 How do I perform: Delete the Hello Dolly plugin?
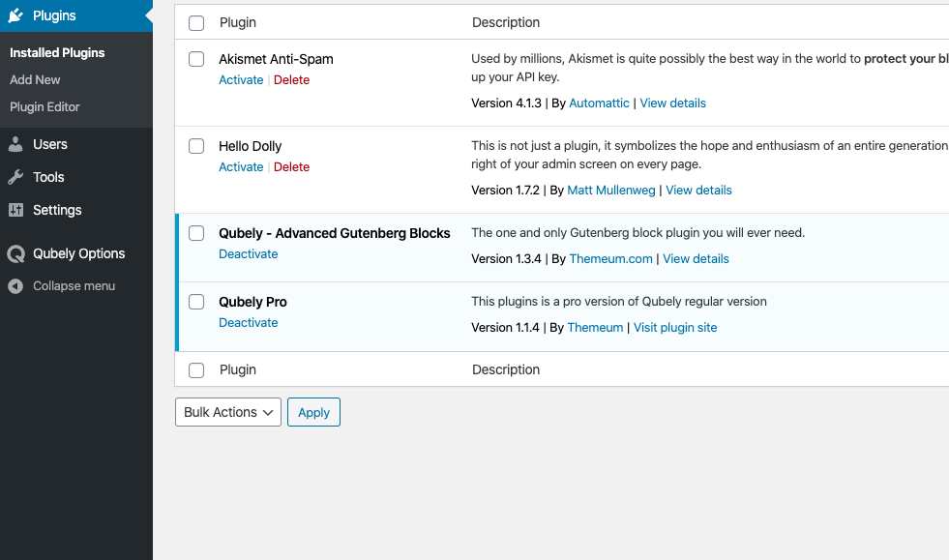click(291, 167)
